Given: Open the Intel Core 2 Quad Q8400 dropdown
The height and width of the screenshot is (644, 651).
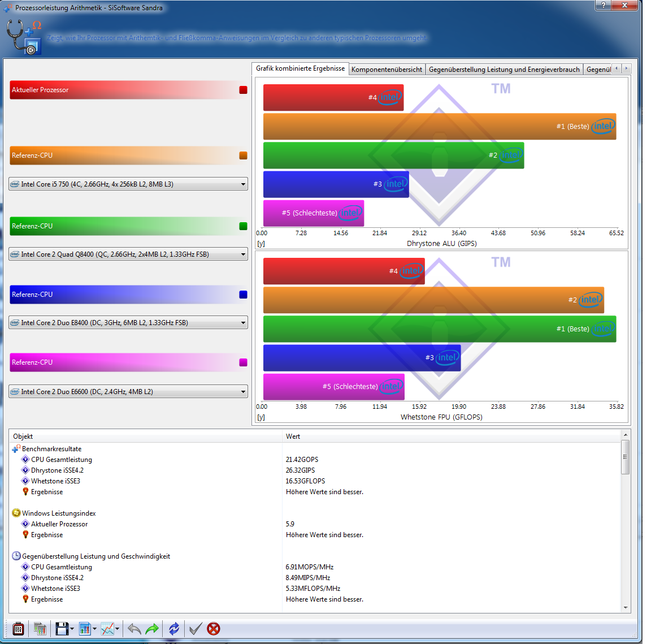Looking at the screenshot, I should click(128, 254).
